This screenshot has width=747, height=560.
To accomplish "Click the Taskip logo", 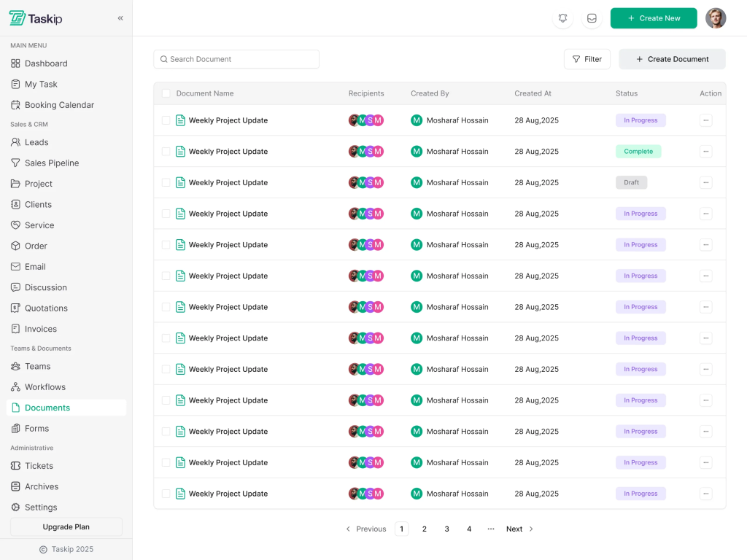I will point(36,18).
